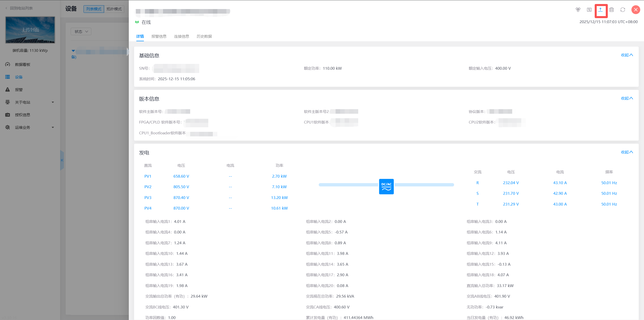Collapse the 版本信息 section
This screenshot has height=320, width=644.
click(x=627, y=98)
